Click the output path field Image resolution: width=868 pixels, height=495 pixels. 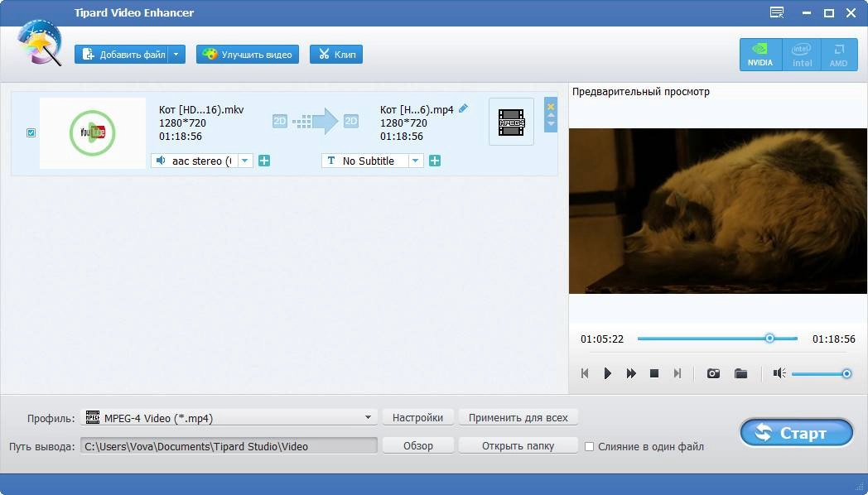[229, 446]
